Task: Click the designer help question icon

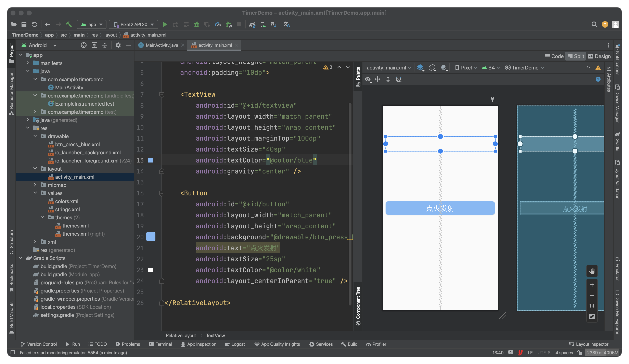Action: [598, 79]
